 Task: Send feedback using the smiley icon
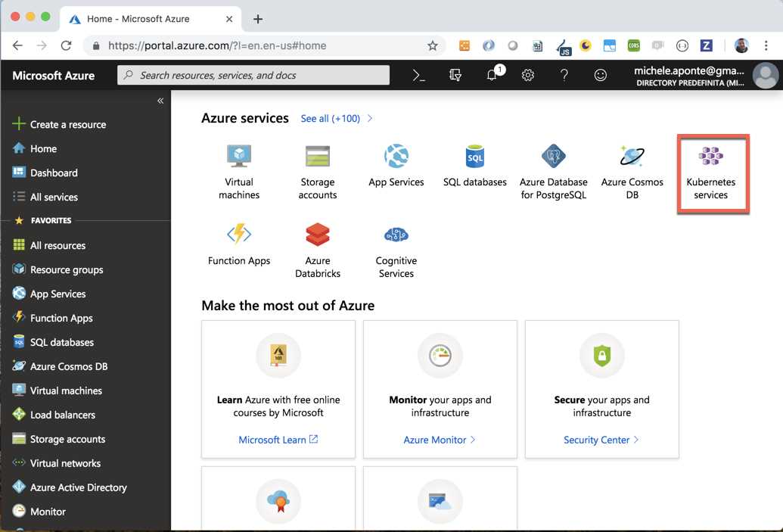point(600,75)
